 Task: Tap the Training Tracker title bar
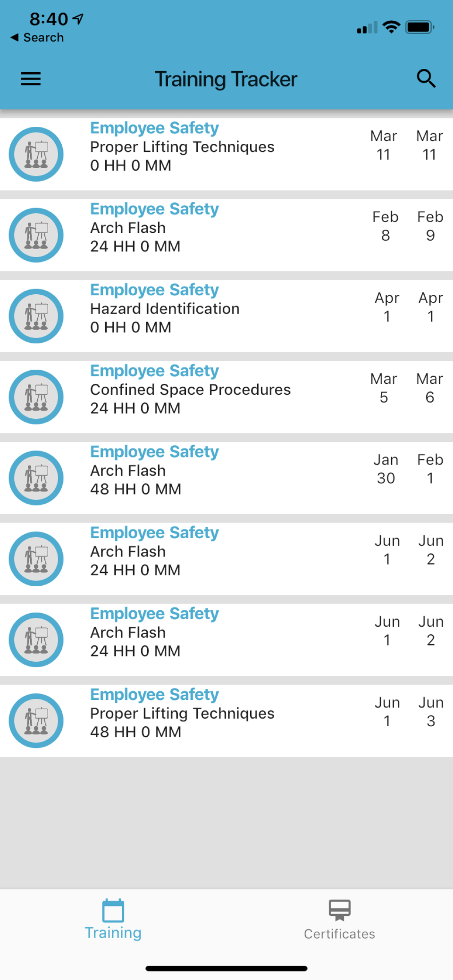tap(226, 79)
